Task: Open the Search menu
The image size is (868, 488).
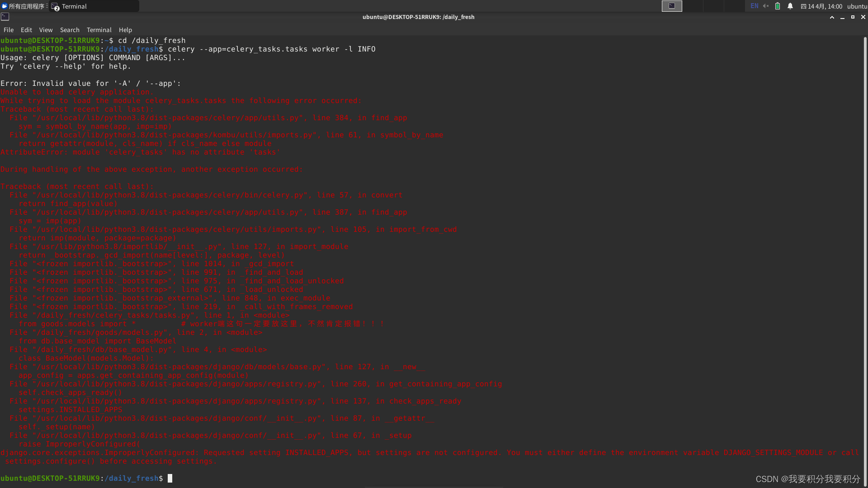Action: pyautogui.click(x=70, y=30)
